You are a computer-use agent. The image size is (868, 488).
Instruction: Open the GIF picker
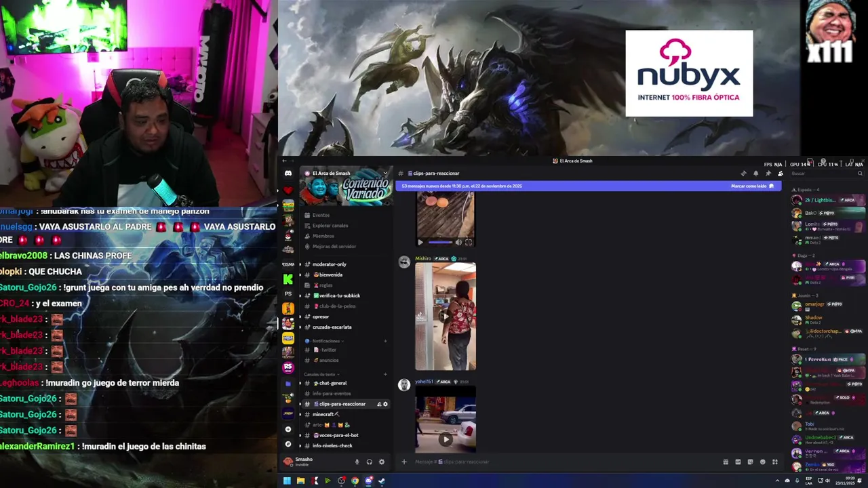coord(738,462)
